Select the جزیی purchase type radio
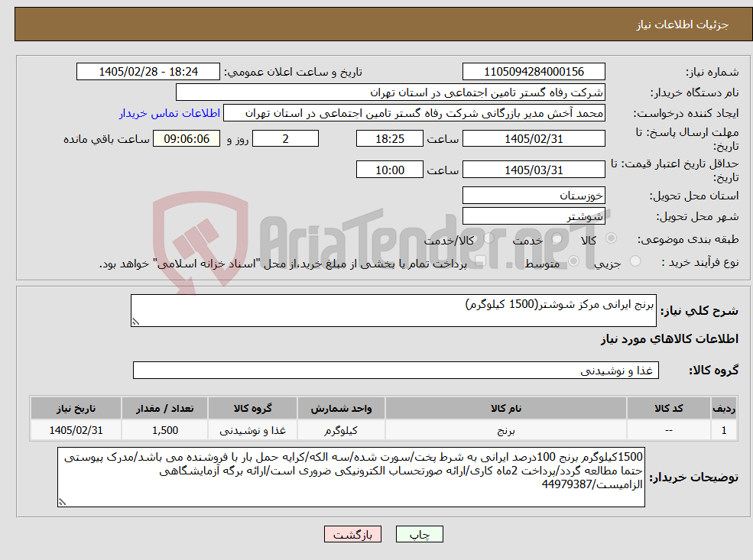Screen dimensions: 753x560 coord(635,261)
